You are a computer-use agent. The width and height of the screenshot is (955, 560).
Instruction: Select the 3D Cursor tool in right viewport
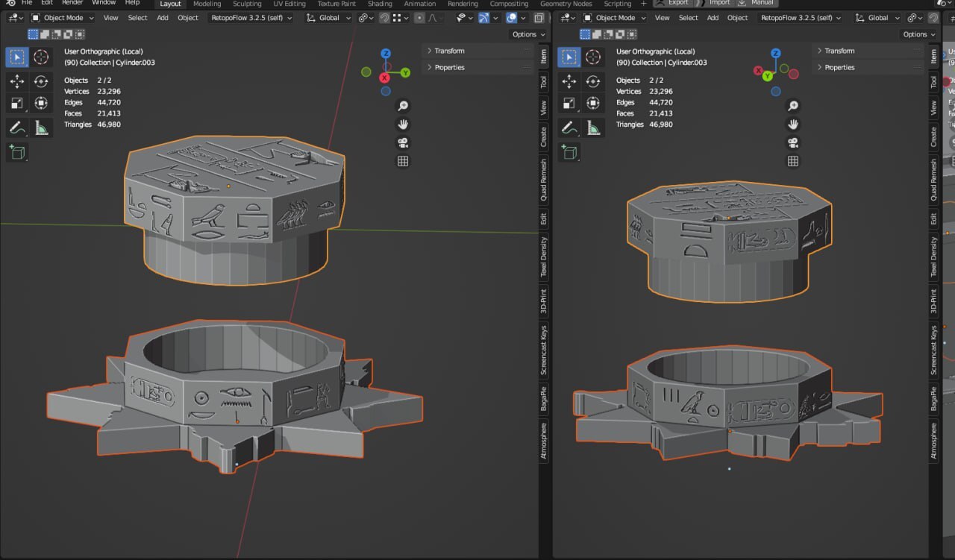click(x=593, y=57)
